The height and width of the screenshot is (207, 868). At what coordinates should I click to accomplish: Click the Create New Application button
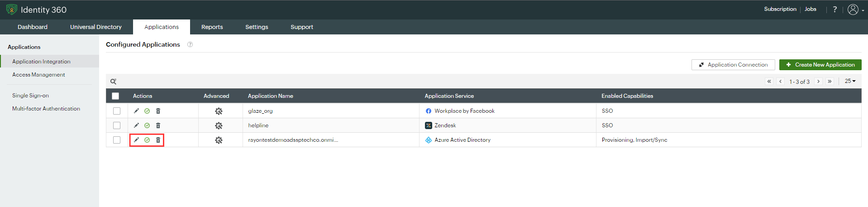pyautogui.click(x=820, y=65)
